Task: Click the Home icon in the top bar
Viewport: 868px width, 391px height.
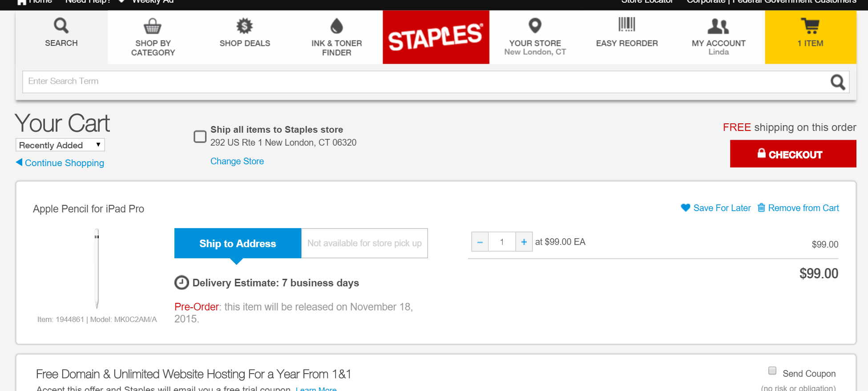Action: coord(21,2)
